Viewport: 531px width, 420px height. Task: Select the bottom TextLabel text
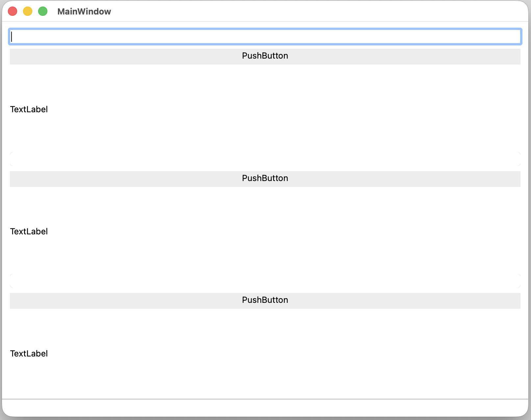(29, 354)
